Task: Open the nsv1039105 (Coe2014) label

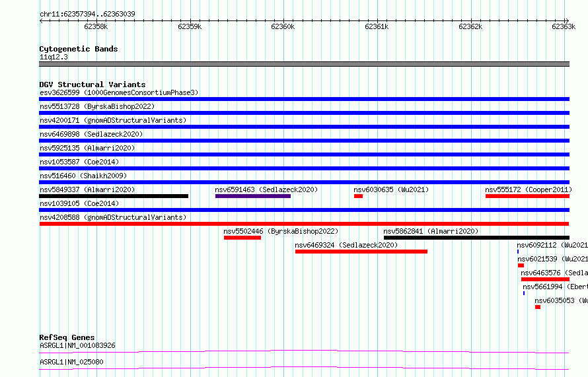Action: [79, 203]
